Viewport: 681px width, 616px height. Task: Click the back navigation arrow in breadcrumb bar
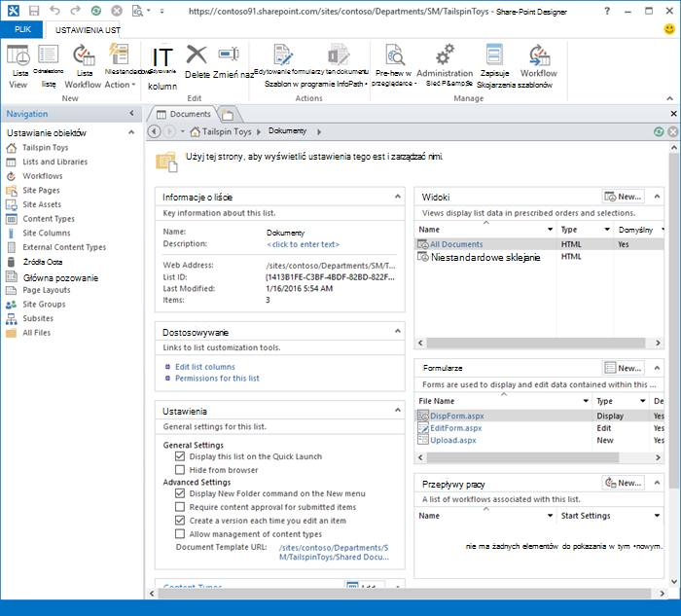tap(154, 131)
